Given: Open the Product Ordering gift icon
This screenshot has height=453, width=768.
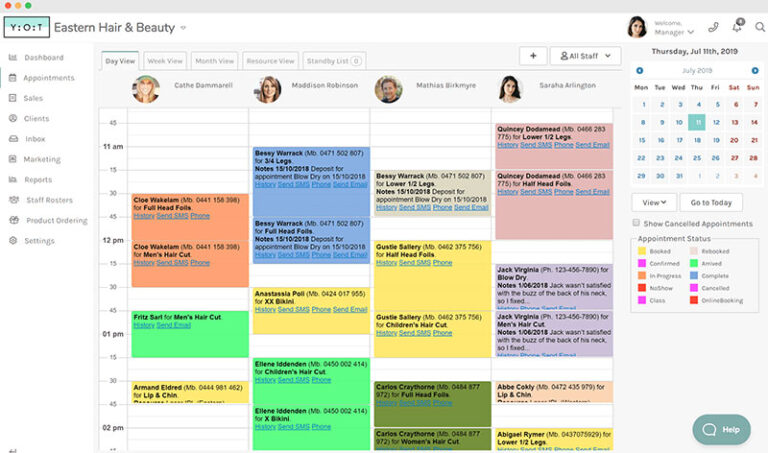Looking at the screenshot, I should point(14,220).
